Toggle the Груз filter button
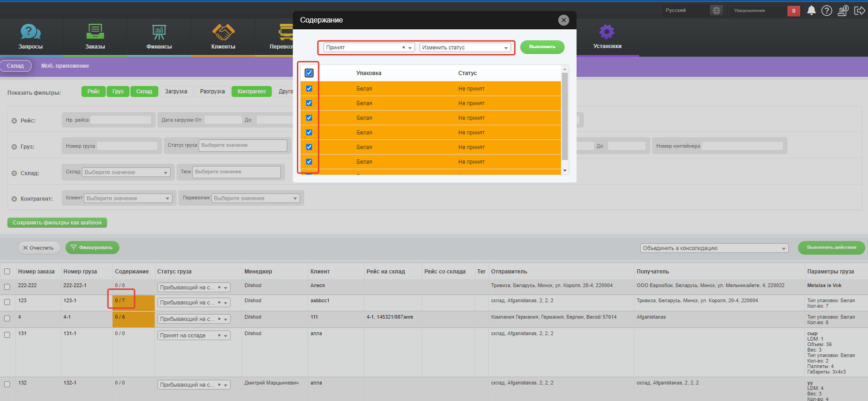This screenshot has width=868, height=401. pyautogui.click(x=118, y=92)
